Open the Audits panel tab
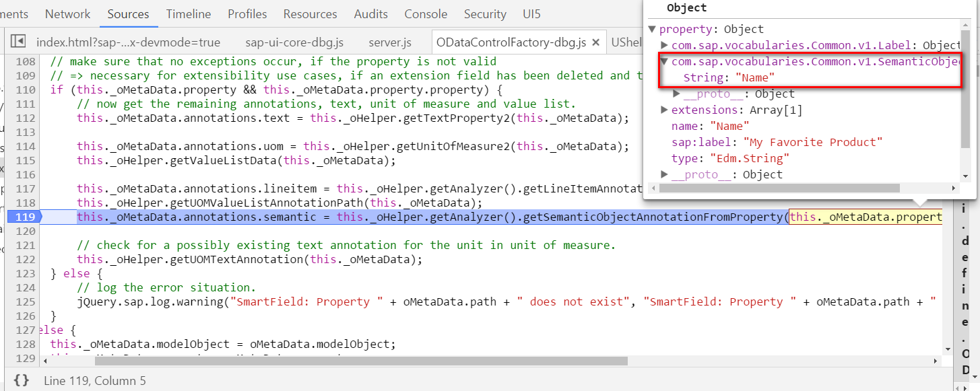Screen dimensions: 980x391 point(372,13)
